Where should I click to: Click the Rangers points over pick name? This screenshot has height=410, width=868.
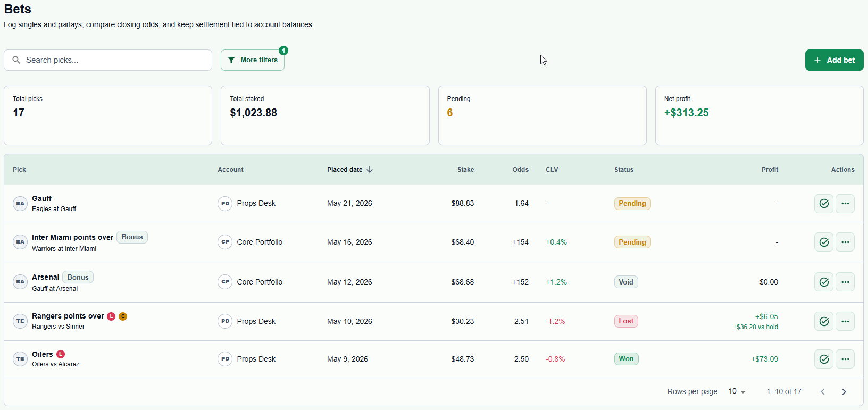(x=68, y=316)
